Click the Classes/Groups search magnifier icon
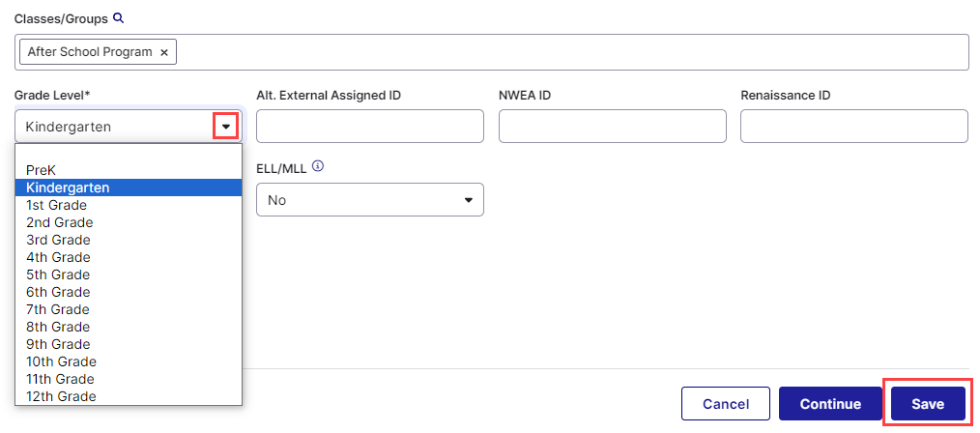The image size is (980, 433). (119, 17)
